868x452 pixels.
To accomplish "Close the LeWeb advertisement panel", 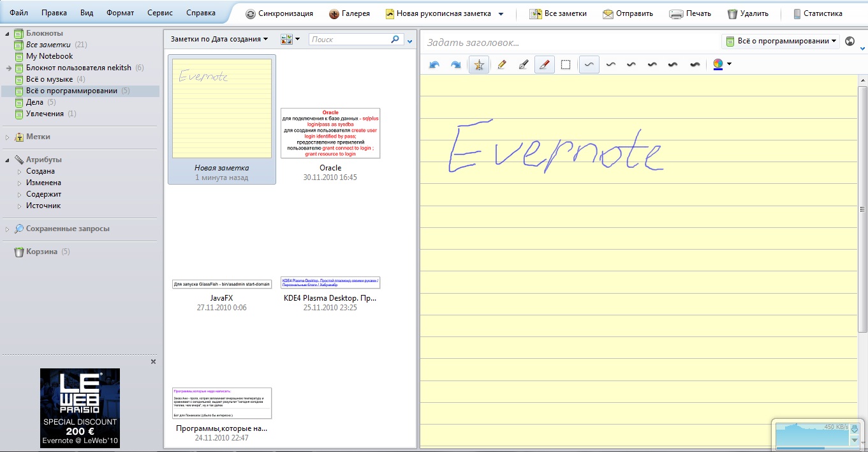I will [x=153, y=362].
